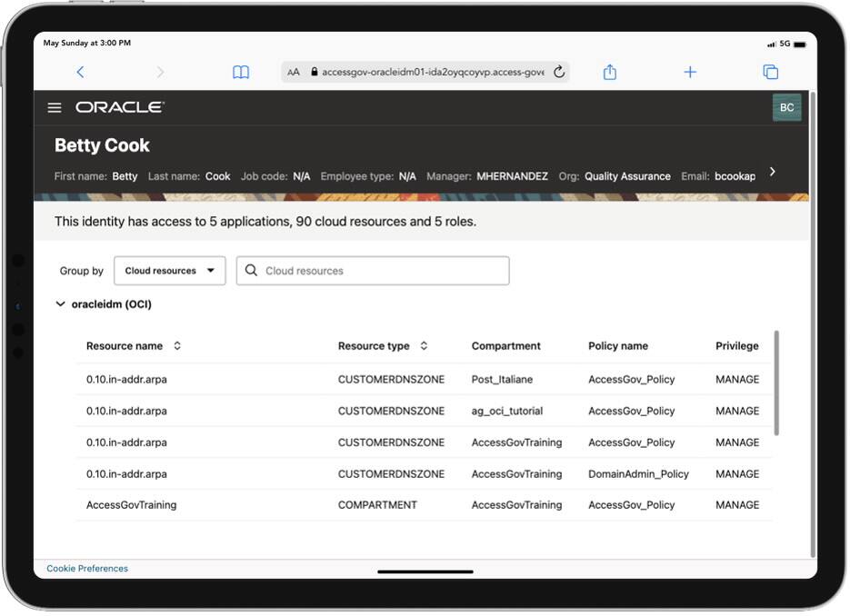Open the Share sheet icon

tap(610, 71)
